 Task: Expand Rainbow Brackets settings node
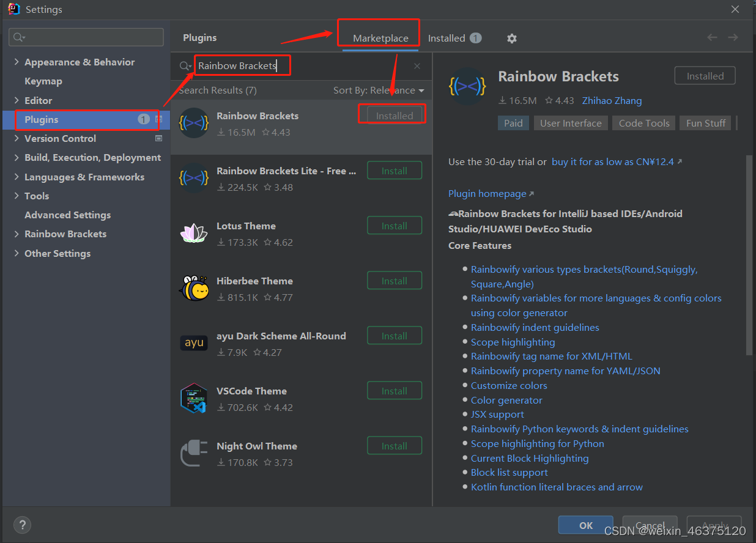click(x=16, y=234)
